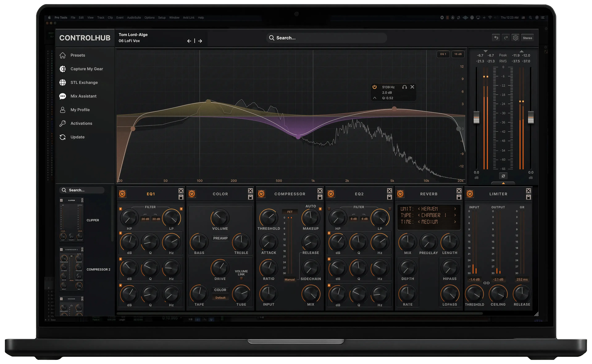Click the input-output link icon in LIMITER
The height and width of the screenshot is (364, 592).
(487, 283)
